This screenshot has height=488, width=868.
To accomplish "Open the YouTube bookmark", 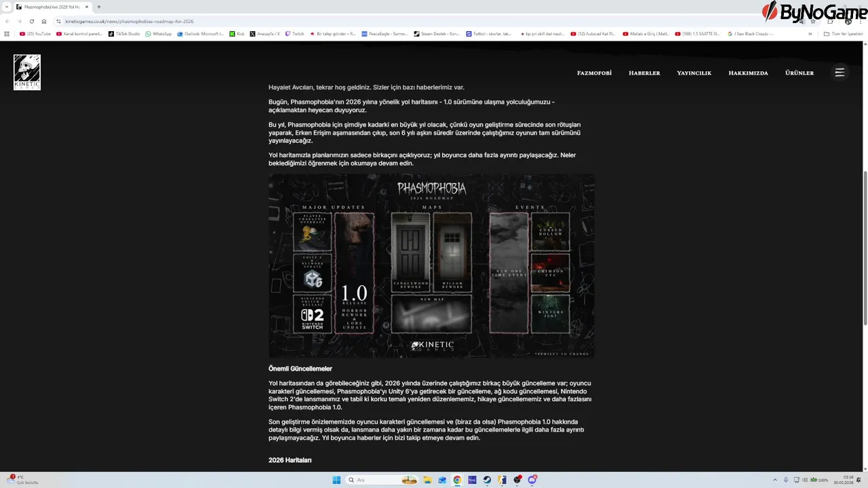I will coord(35,33).
